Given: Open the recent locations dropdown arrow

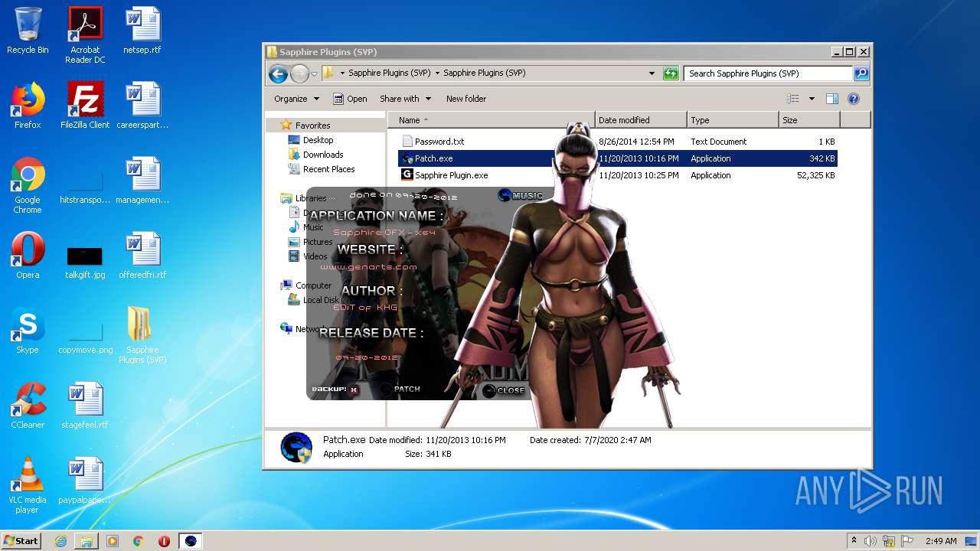Looking at the screenshot, I should (314, 74).
